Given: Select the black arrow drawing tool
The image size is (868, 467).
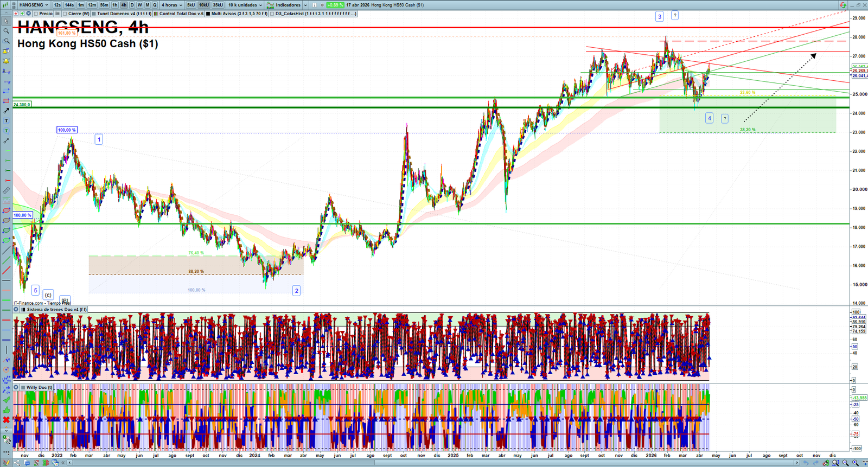Looking at the screenshot, I should pyautogui.click(x=6, y=111).
